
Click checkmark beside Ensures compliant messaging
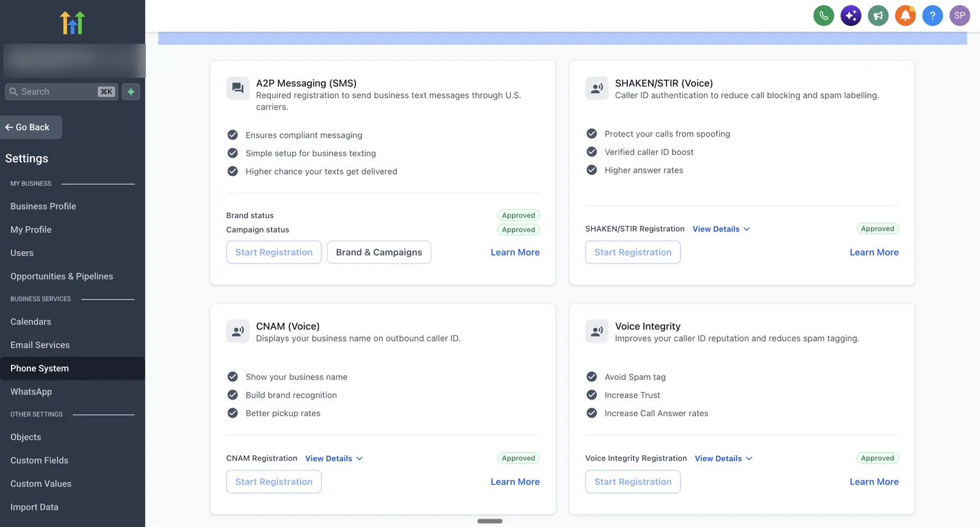[x=233, y=135]
